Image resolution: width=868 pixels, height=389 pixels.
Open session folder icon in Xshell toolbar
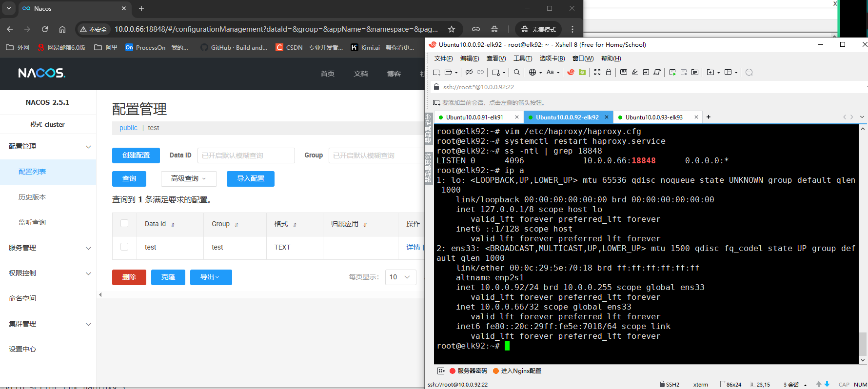(448, 72)
